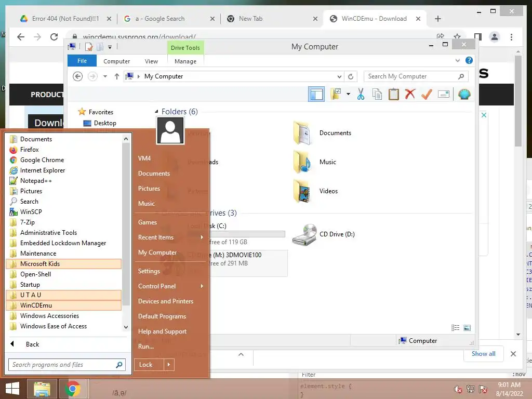Select the CD Drive (D:)
This screenshot has width=532, height=399.
click(x=323, y=234)
